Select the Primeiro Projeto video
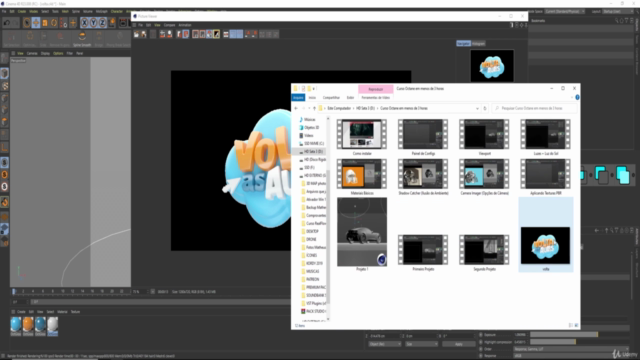The height and width of the screenshot is (360, 640). pyautogui.click(x=423, y=253)
